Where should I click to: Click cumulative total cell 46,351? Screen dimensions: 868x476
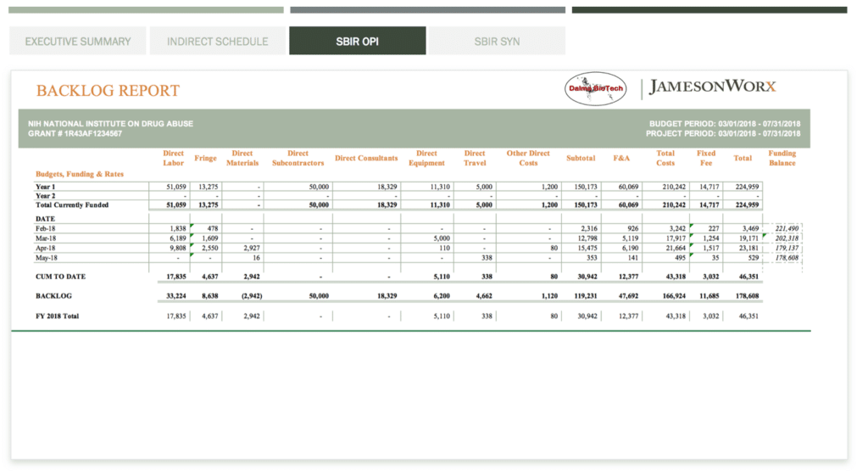click(x=748, y=277)
